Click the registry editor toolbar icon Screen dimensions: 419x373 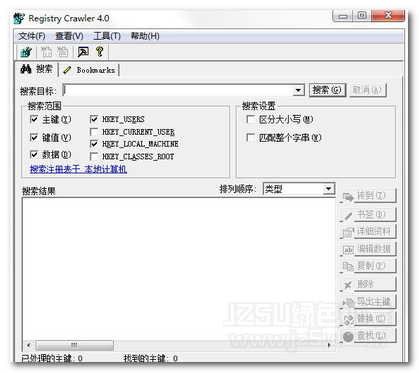click(26, 52)
